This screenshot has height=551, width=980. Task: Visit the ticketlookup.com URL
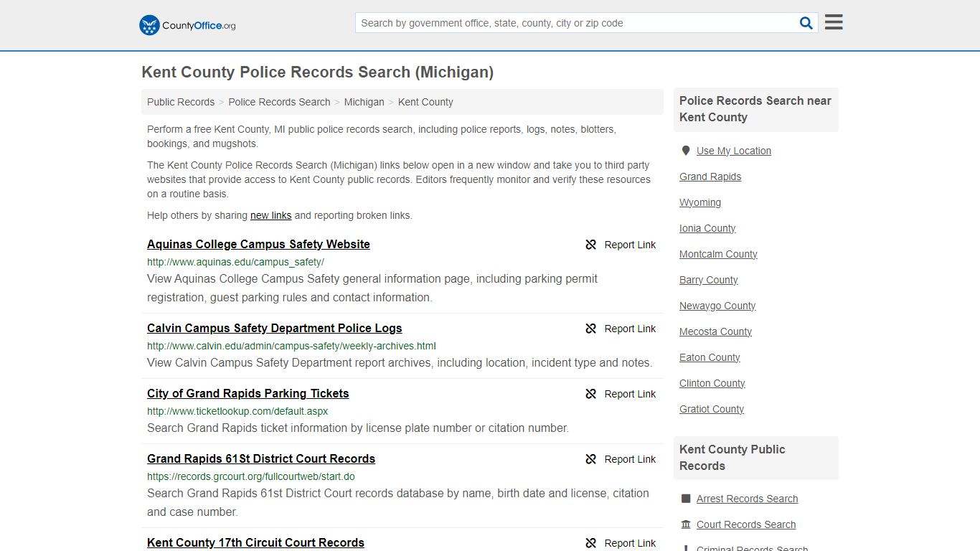(237, 411)
